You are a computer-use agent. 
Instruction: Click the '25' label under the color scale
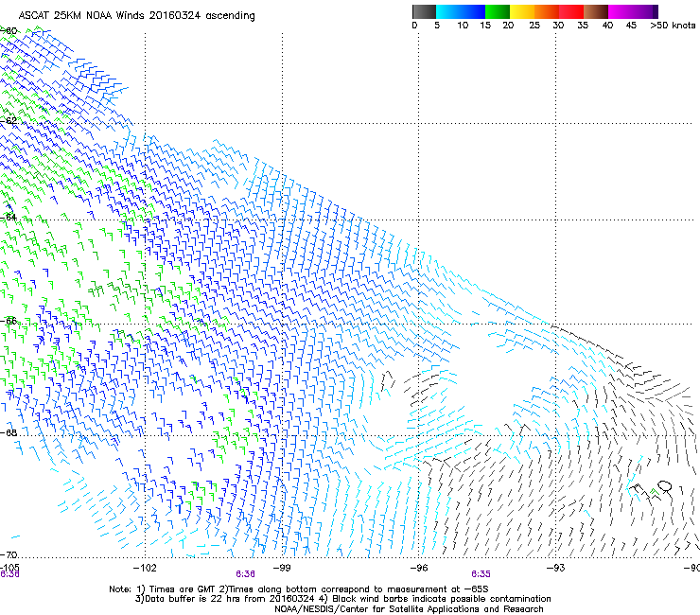pyautogui.click(x=534, y=26)
